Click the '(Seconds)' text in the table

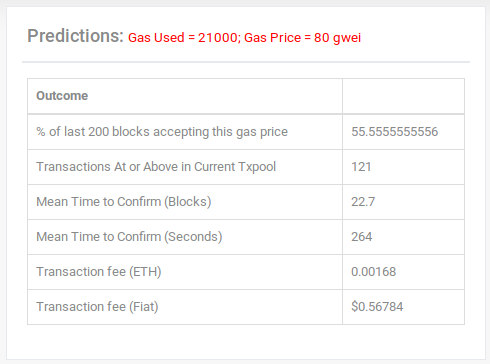(x=193, y=237)
